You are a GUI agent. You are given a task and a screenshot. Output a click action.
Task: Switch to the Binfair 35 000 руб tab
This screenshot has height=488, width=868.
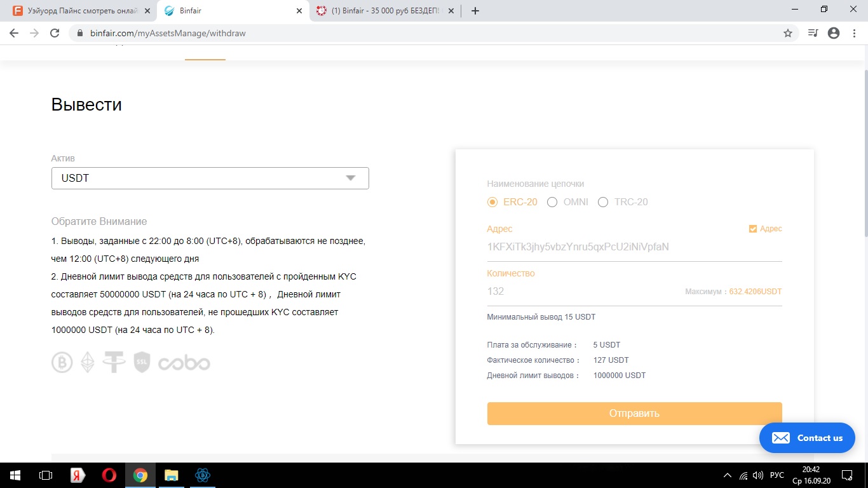(386, 11)
